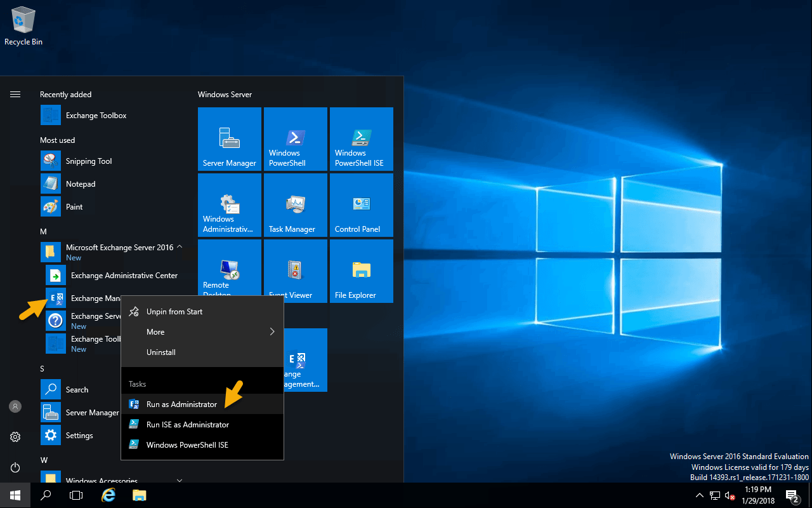The image size is (812, 508).
Task: Show hidden system tray icons
Action: (x=699, y=495)
